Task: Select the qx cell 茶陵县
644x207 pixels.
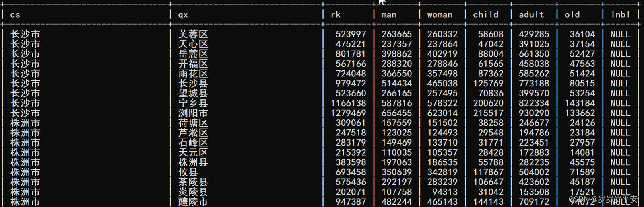Action: pos(193,182)
